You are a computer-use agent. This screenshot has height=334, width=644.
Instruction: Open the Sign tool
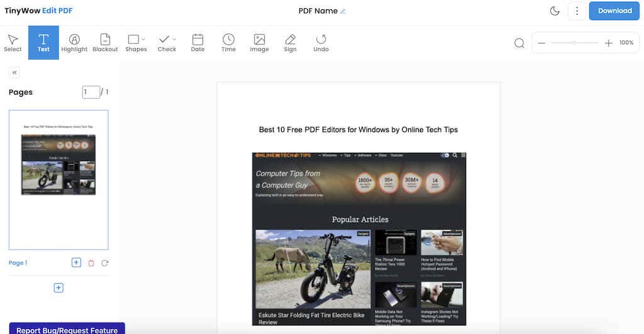(x=290, y=43)
